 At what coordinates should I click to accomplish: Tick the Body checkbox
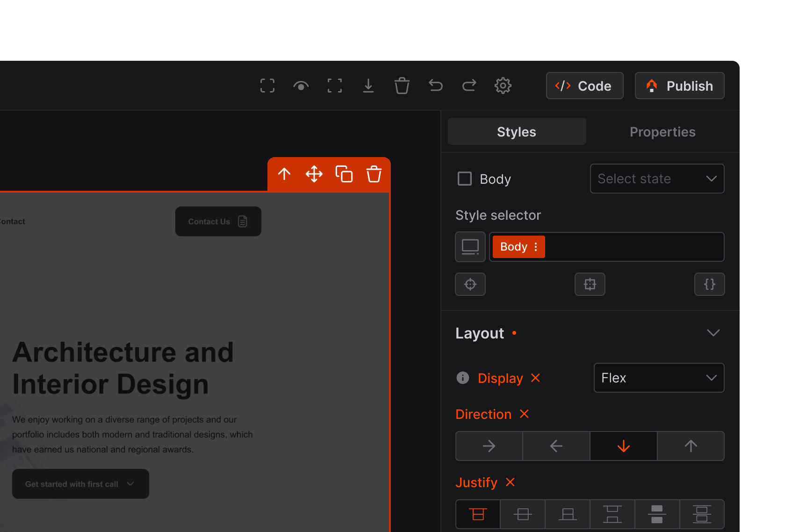point(465,179)
